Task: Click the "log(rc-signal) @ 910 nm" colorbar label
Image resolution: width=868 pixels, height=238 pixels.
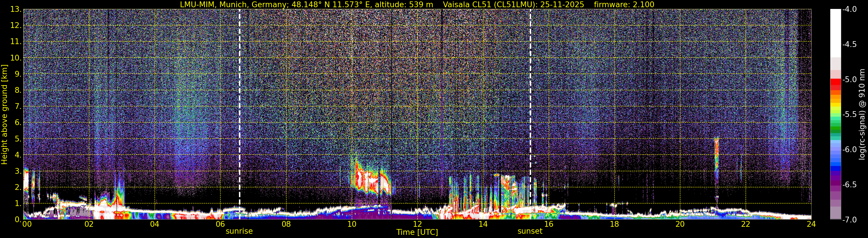Action: pos(862,115)
